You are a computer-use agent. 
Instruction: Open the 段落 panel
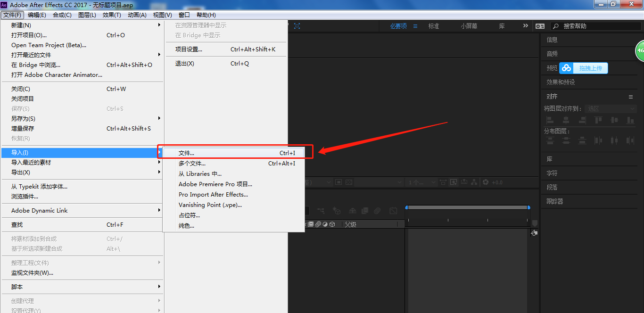[552, 187]
